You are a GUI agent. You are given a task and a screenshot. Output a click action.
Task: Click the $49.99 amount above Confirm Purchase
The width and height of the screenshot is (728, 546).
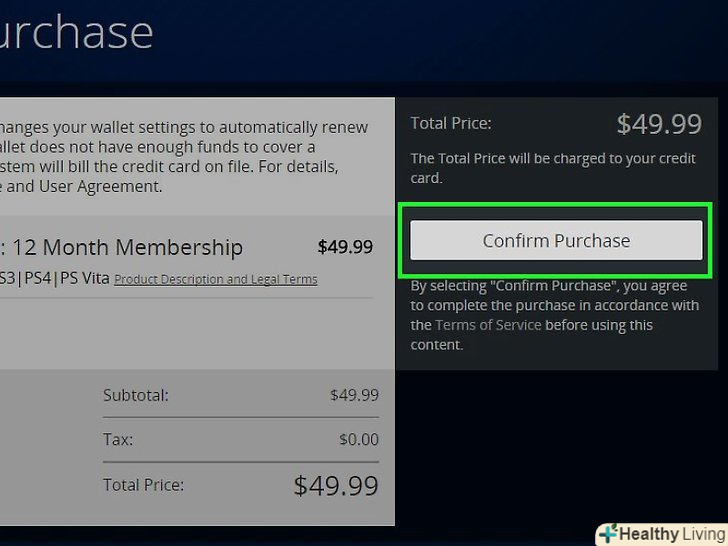659,124
